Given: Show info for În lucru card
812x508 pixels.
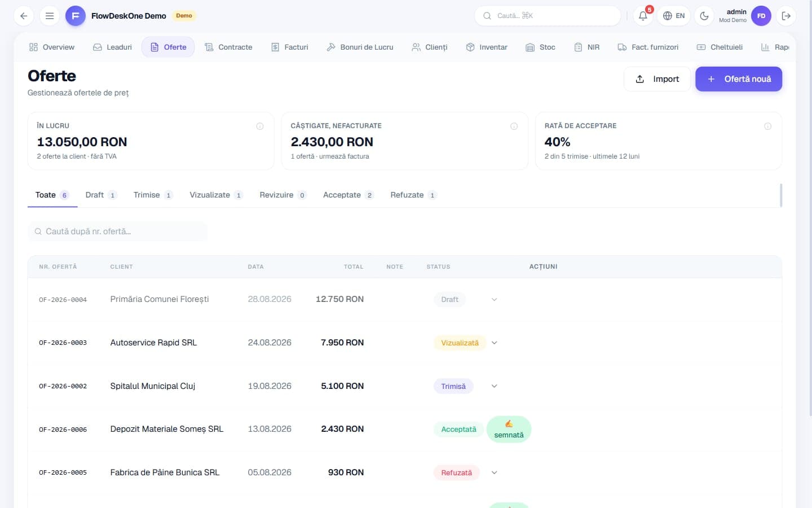Looking at the screenshot, I should click(260, 126).
